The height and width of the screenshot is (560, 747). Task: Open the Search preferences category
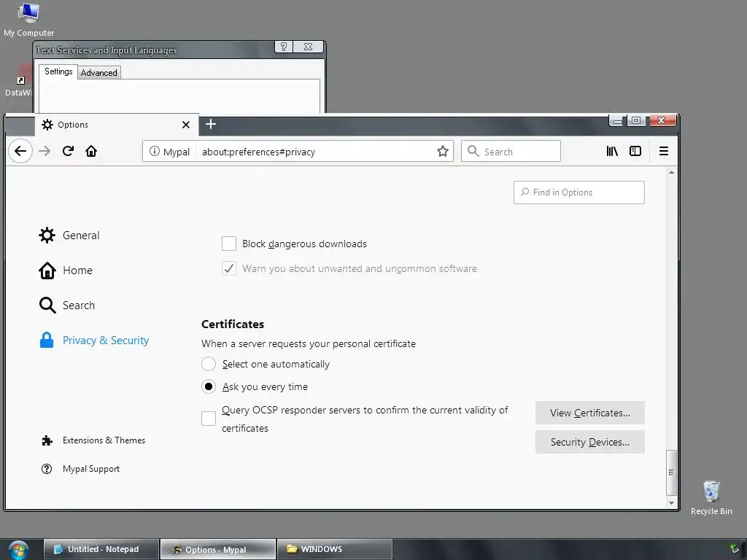pos(66,306)
